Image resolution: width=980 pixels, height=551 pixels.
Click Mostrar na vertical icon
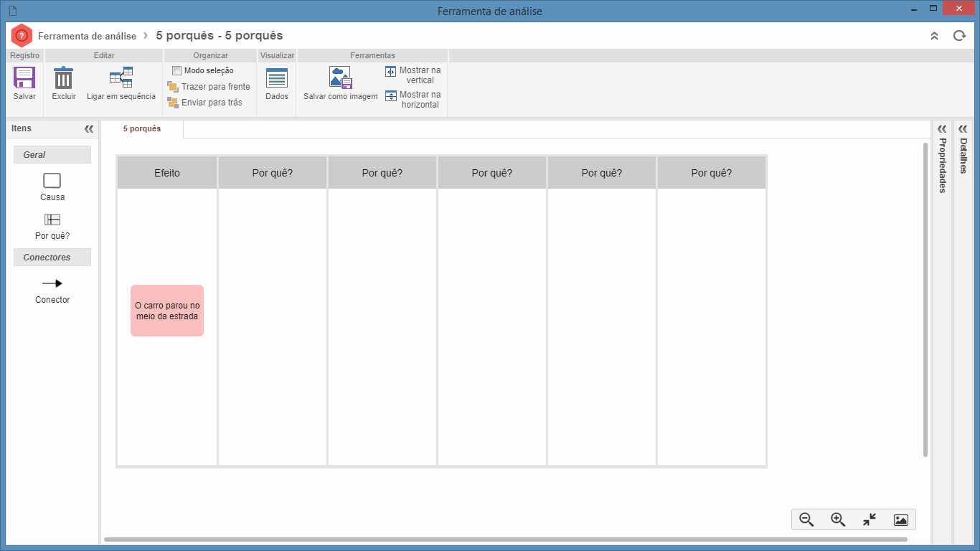(x=391, y=71)
